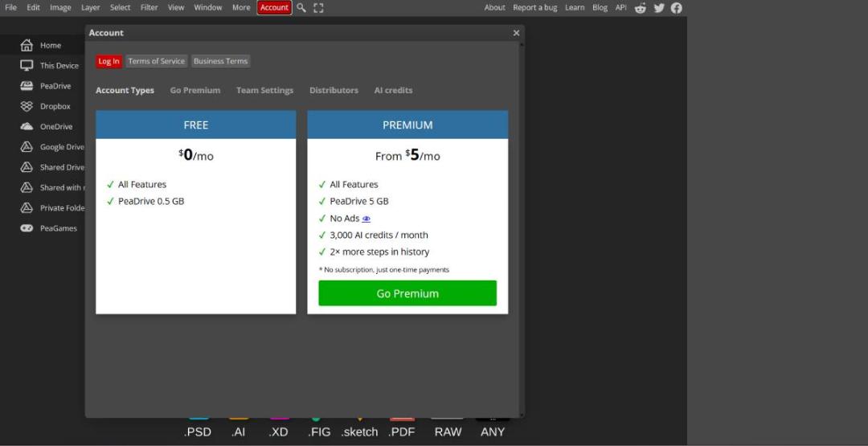Screen dimensions: 868x446
Task: Click the eye icon beside No Ads
Action: [366, 219]
